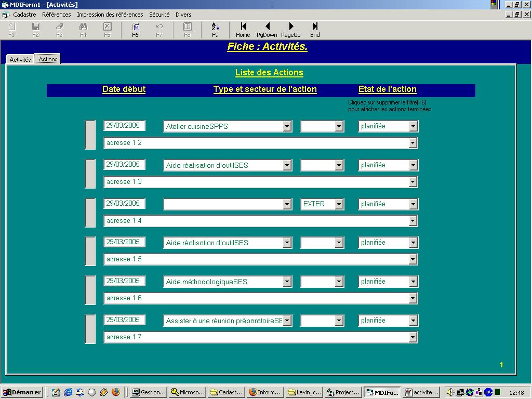
Task: Click the PageUp next arrow icon
Action: [x=291, y=27]
